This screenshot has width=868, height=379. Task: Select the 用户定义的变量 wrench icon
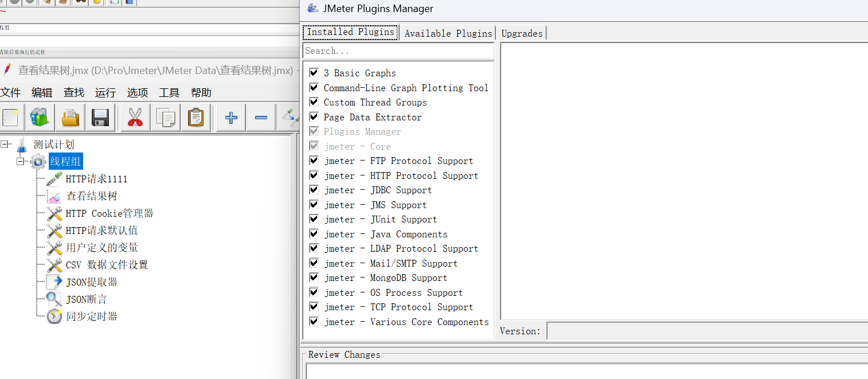click(x=54, y=248)
